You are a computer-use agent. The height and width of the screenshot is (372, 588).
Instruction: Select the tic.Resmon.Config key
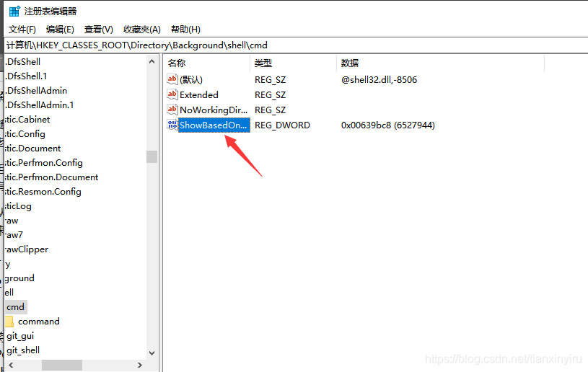coord(43,192)
